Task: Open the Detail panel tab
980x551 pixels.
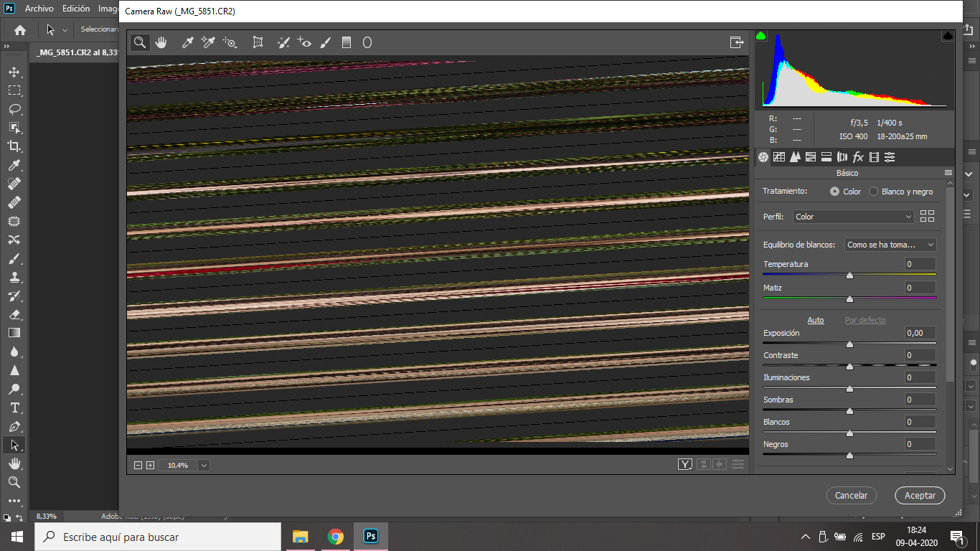Action: 795,157
